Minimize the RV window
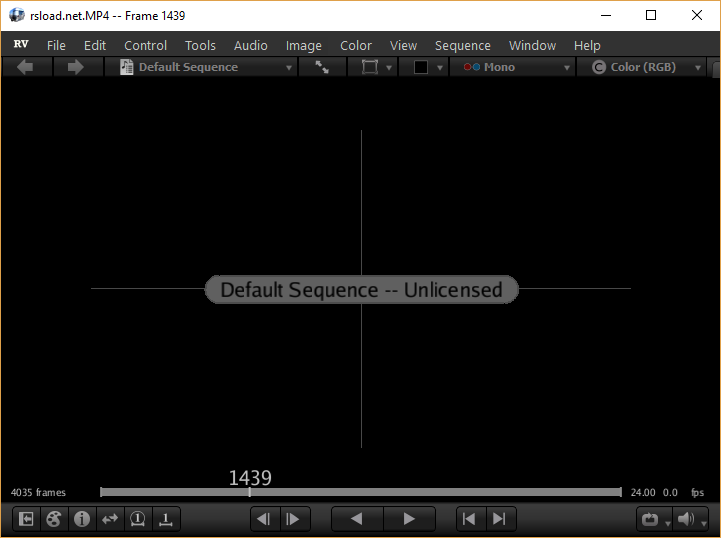The image size is (721, 538). tap(606, 15)
